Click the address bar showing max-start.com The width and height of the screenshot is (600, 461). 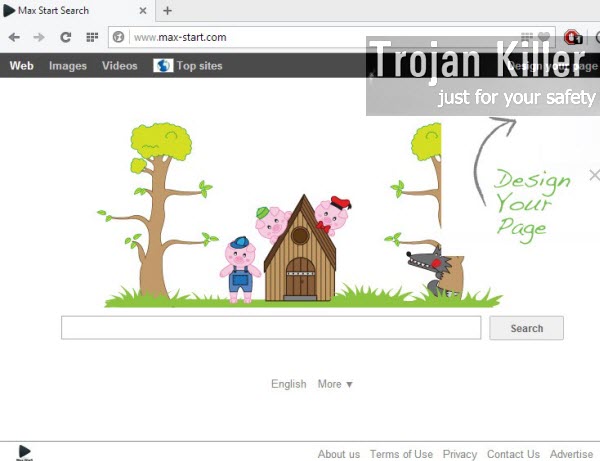pos(300,37)
